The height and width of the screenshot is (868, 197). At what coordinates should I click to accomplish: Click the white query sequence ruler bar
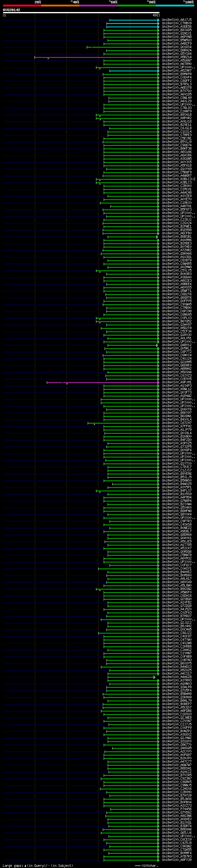(81, 13)
